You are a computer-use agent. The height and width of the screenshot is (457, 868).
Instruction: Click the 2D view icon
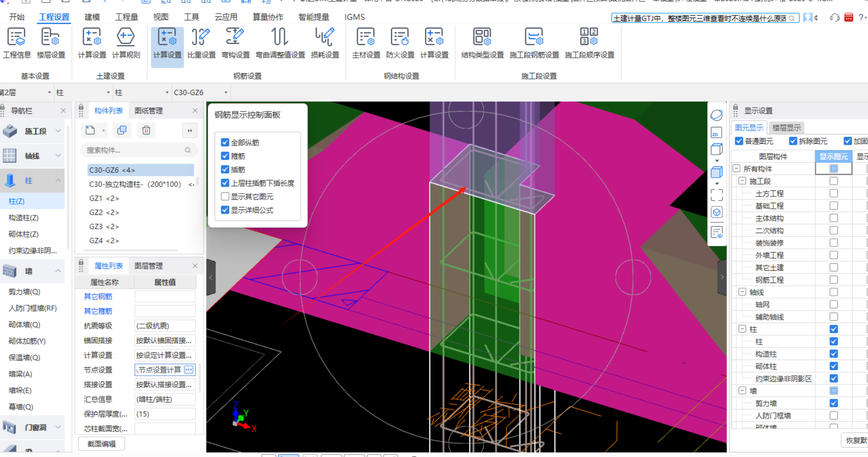[x=717, y=133]
